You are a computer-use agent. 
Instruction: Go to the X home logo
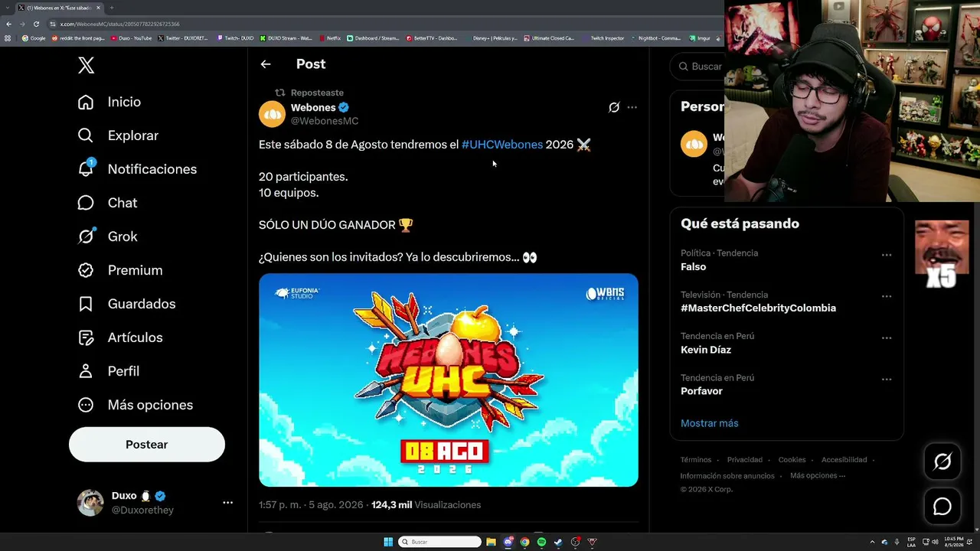[86, 65]
